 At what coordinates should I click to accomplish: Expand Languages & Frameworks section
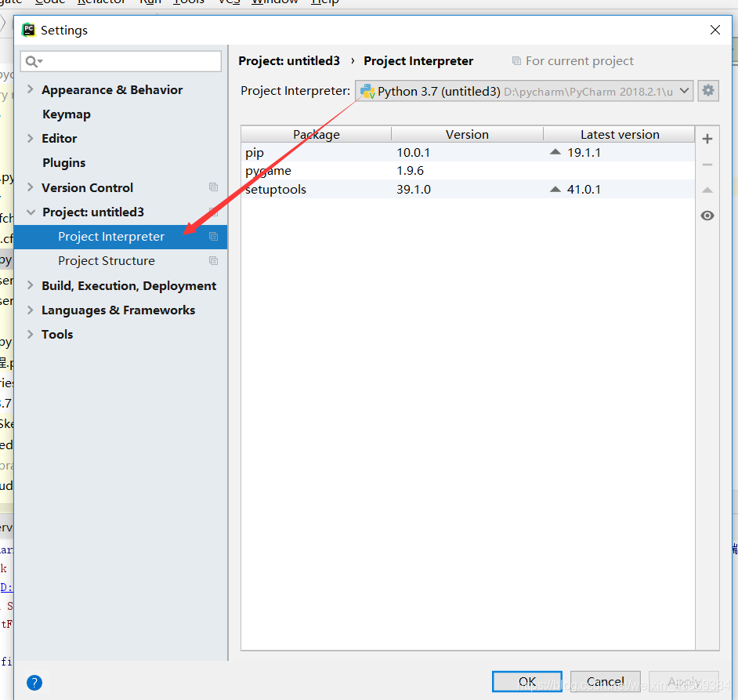[30, 310]
